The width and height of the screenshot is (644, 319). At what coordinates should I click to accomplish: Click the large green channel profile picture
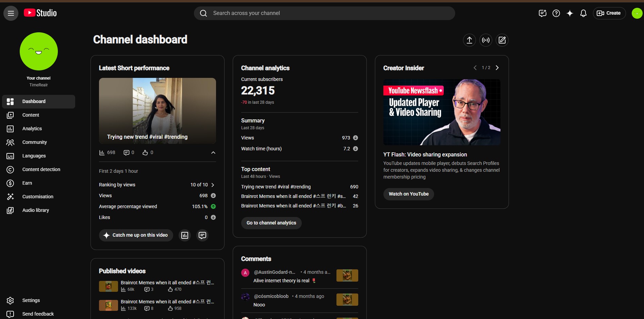[39, 51]
